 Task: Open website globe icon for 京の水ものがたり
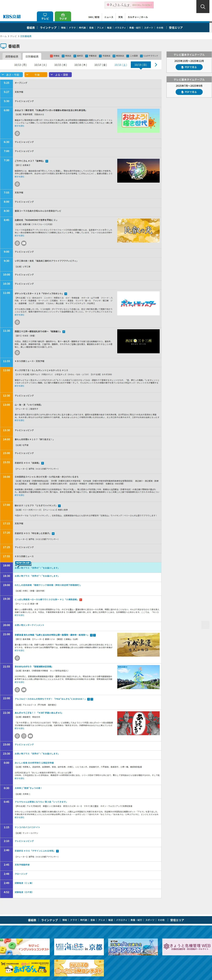pos(17,690)
